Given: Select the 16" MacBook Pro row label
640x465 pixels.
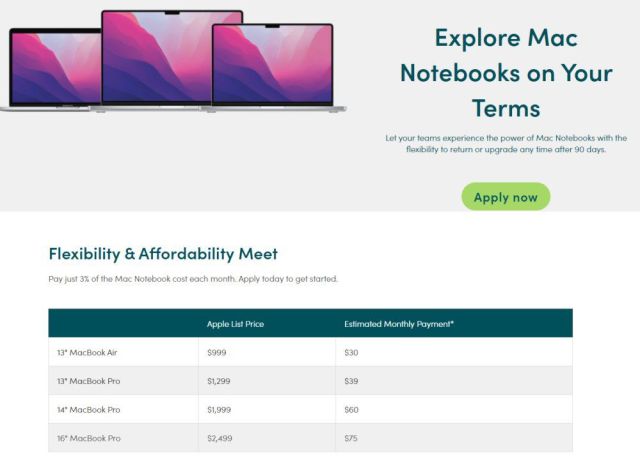Looking at the screenshot, I should [x=89, y=438].
